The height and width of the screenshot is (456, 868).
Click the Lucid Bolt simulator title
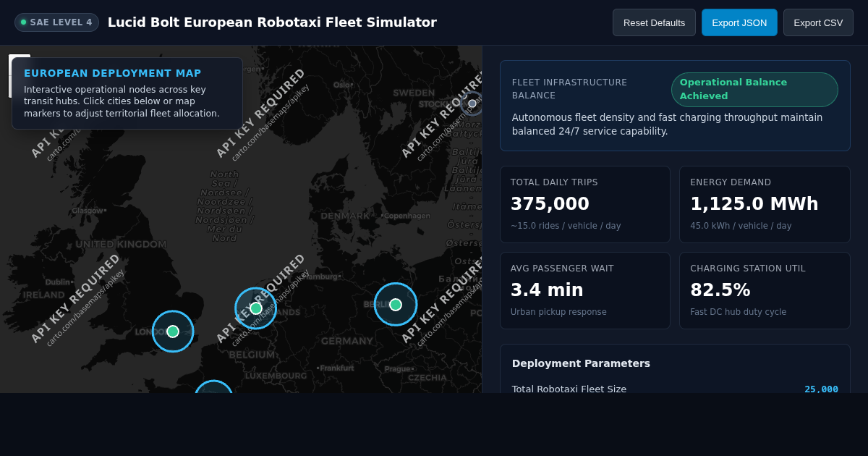click(x=272, y=22)
